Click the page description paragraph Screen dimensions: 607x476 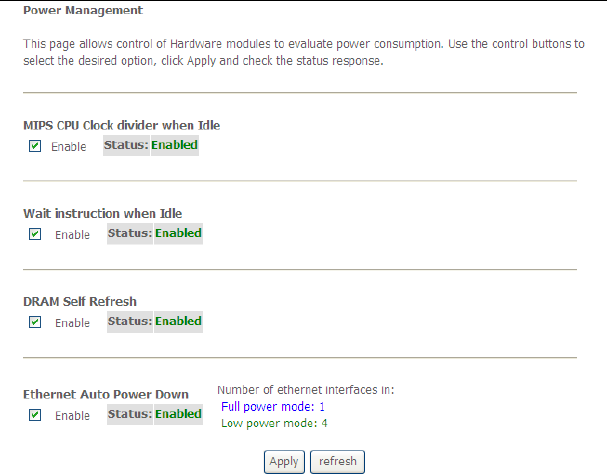coord(304,52)
